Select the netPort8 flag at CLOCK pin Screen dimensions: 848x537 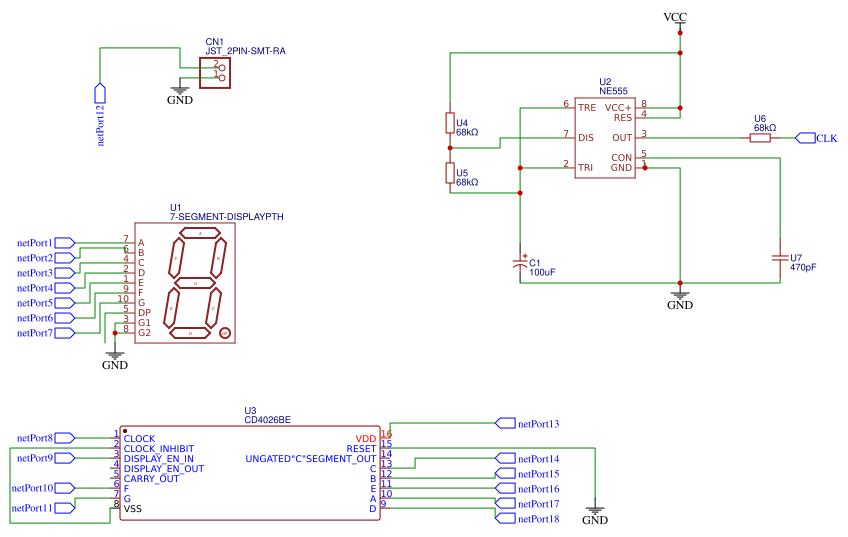tap(46, 438)
